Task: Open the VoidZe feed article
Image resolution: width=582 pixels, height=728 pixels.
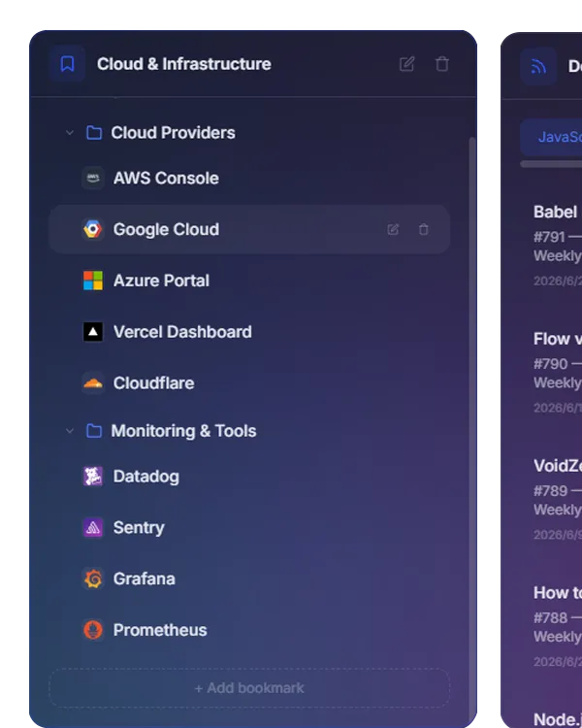Action: coord(558,466)
